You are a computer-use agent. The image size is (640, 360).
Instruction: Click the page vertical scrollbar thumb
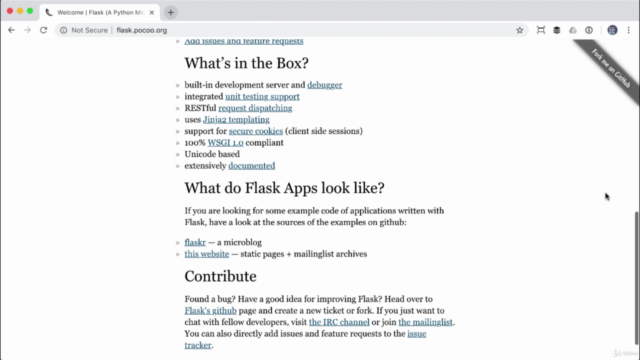point(637,279)
